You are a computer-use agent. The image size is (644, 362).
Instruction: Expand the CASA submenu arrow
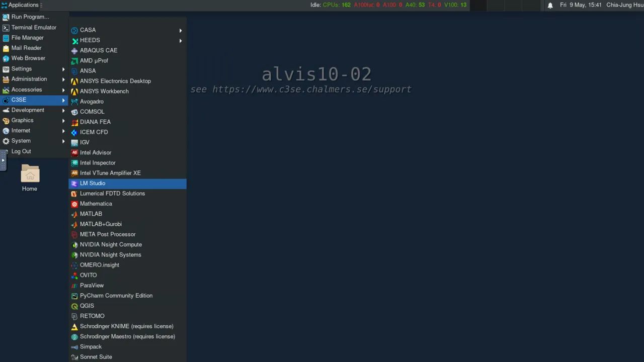181,30
